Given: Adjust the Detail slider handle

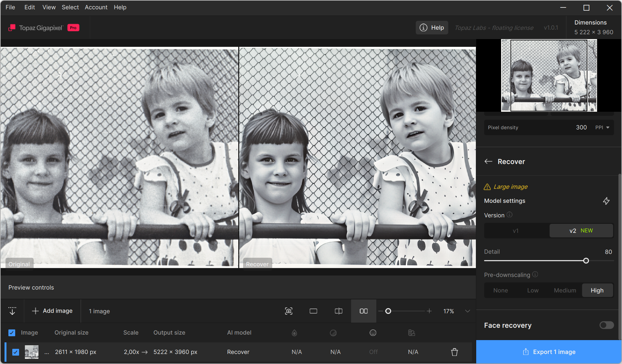Looking at the screenshot, I should pos(586,261).
